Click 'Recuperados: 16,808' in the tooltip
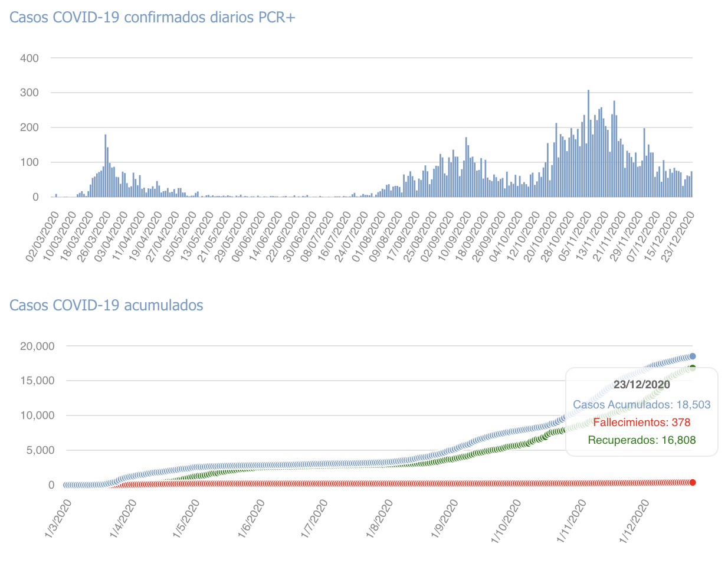 pos(641,440)
